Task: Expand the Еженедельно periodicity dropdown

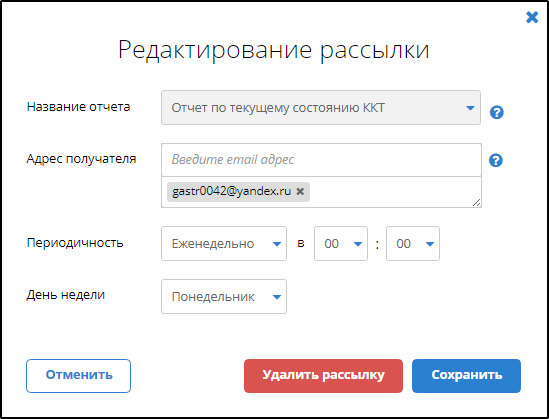Action: pos(224,244)
